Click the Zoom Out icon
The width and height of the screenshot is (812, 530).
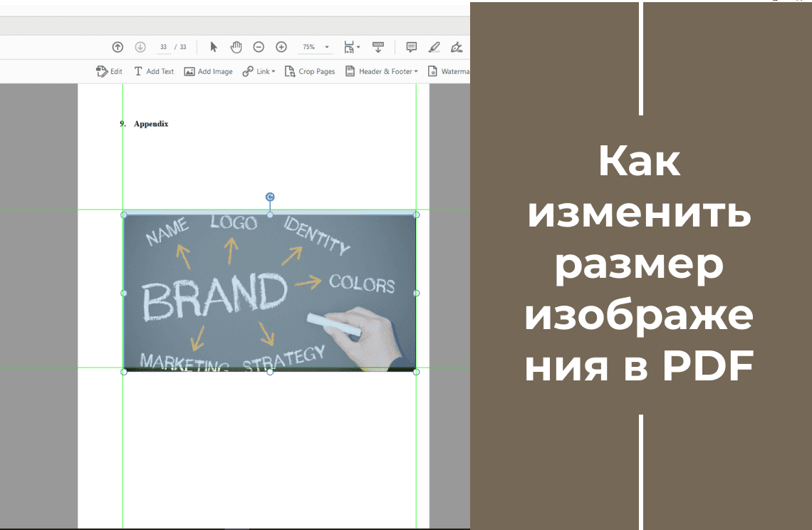coord(259,46)
